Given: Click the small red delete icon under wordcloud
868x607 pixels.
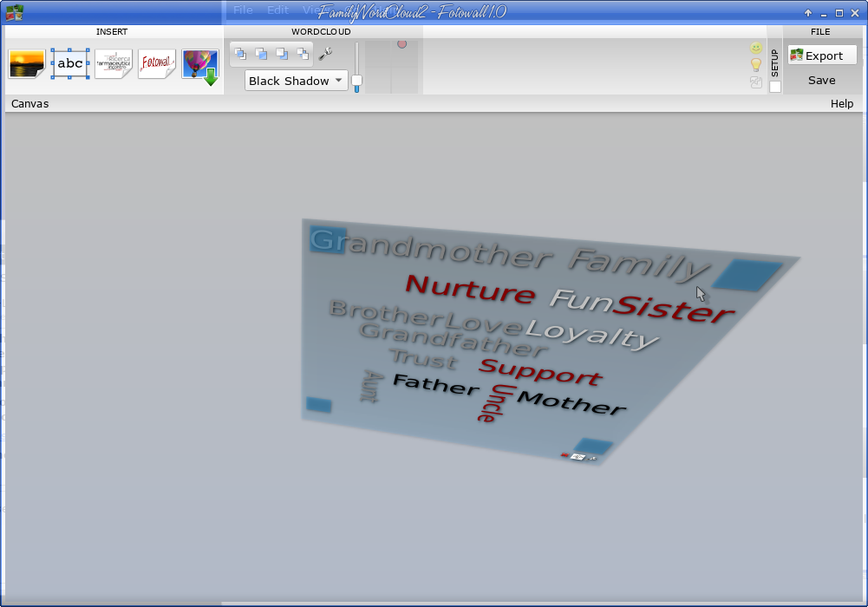Looking at the screenshot, I should pyautogui.click(x=565, y=455).
